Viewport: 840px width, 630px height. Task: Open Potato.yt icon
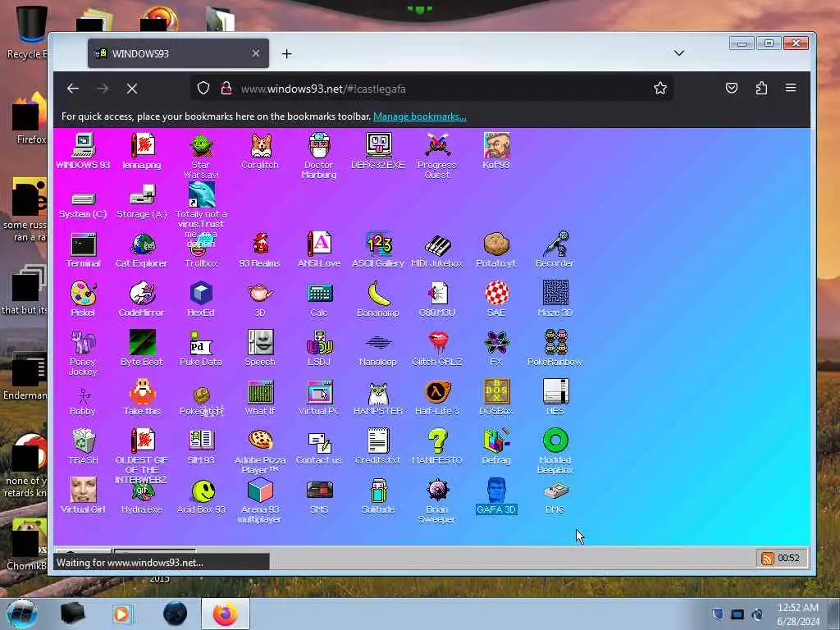click(x=496, y=249)
